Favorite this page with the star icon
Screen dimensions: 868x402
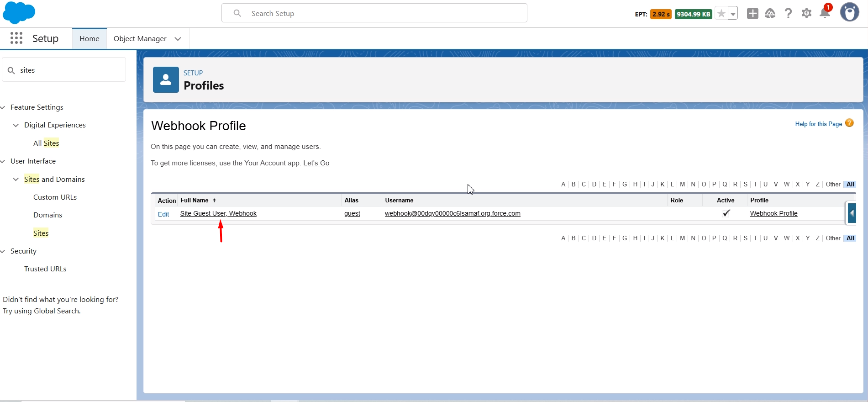pyautogui.click(x=721, y=14)
